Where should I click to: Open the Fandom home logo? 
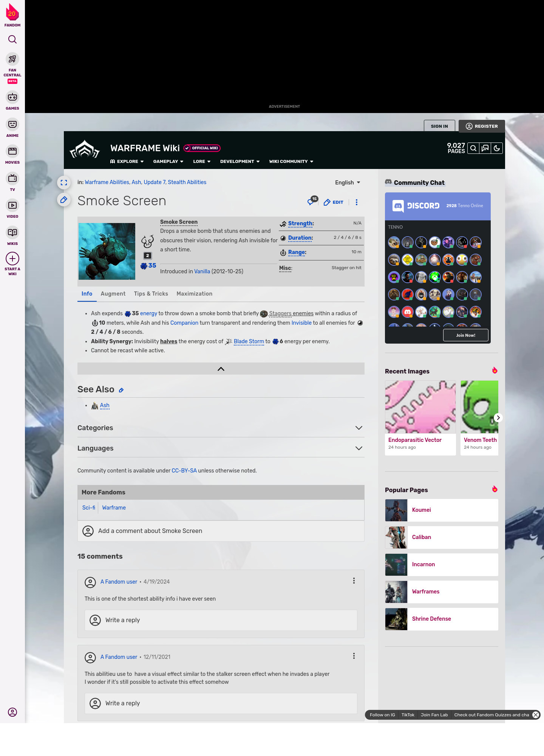tap(12, 15)
